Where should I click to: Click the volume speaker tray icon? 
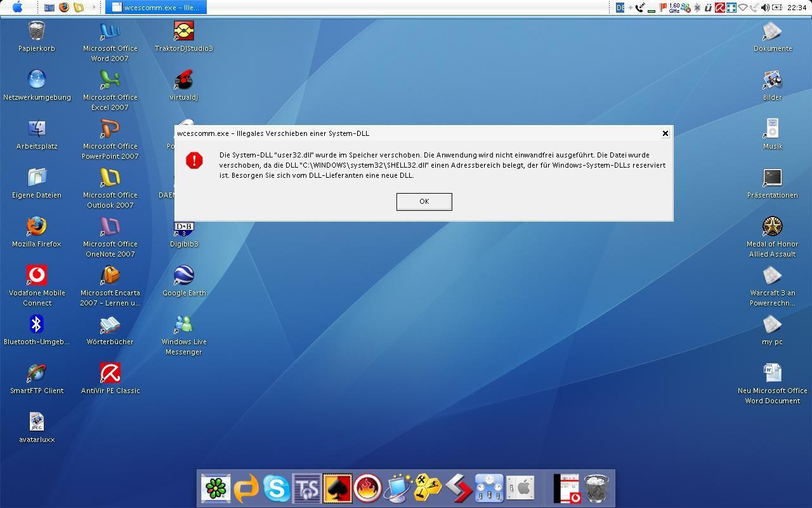(765, 8)
